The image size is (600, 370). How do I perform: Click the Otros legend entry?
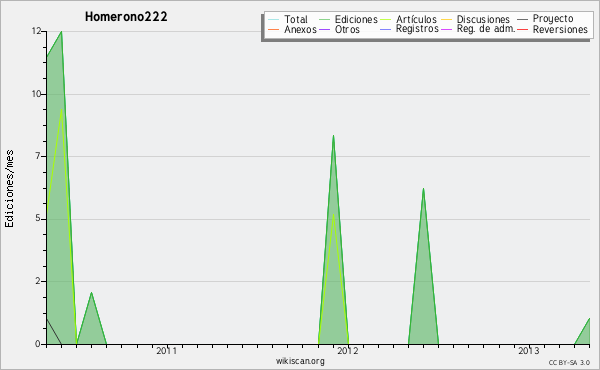[x=339, y=29]
